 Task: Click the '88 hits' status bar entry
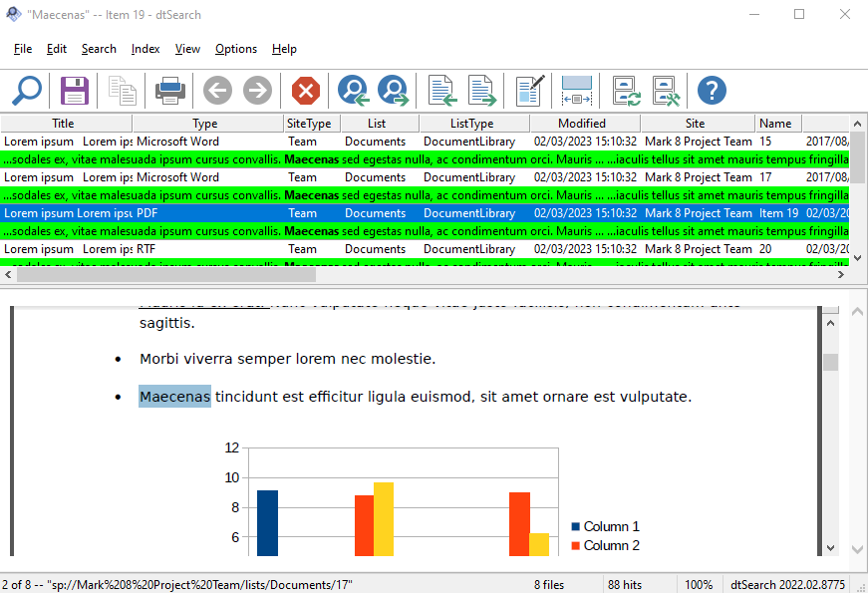coord(625,585)
